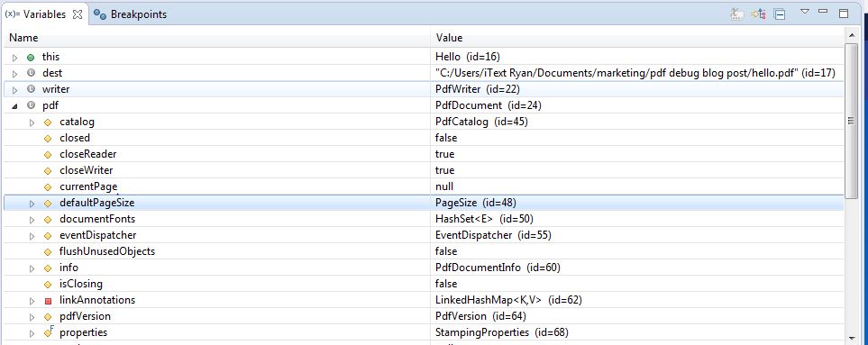Screen dimensions: 868x345
Task: Click null value of currentPage
Action: (444, 186)
